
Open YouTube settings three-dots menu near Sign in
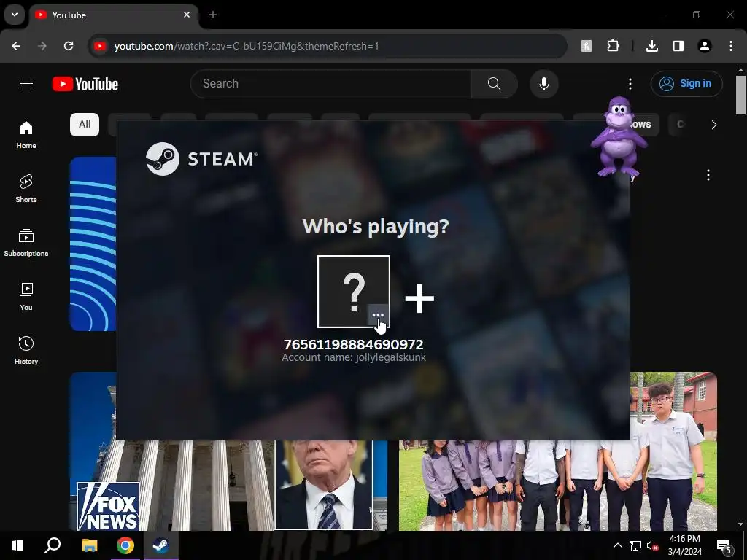coord(630,84)
